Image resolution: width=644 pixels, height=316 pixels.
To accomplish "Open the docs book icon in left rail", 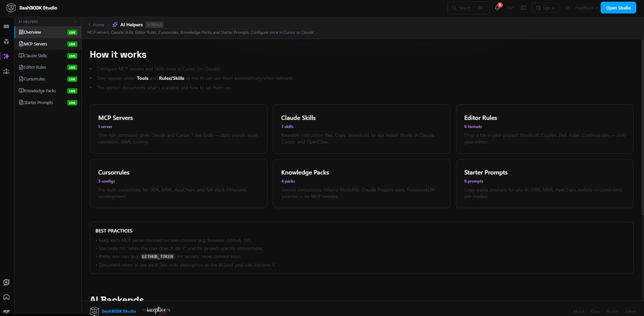I will [x=6, y=26].
